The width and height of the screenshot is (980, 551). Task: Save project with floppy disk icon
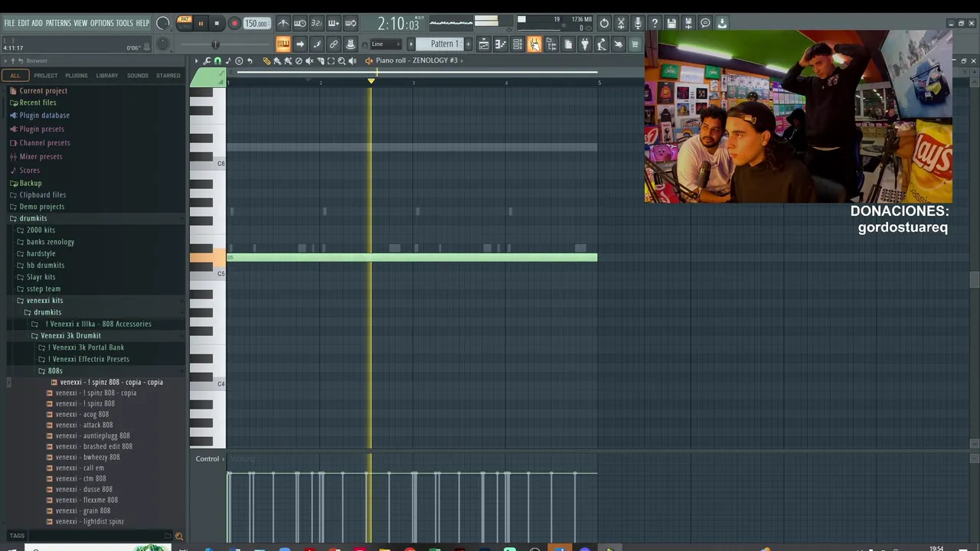point(671,24)
